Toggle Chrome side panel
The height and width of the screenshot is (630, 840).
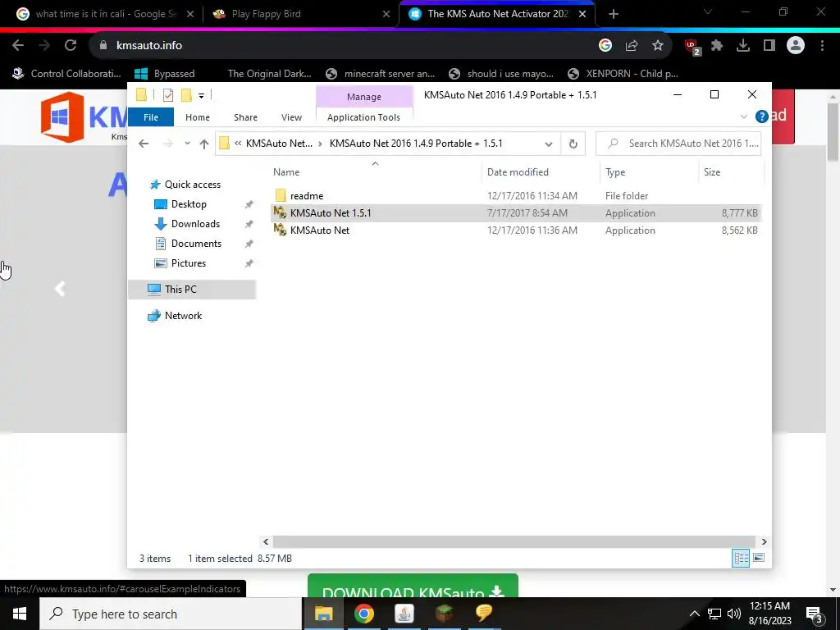[769, 46]
